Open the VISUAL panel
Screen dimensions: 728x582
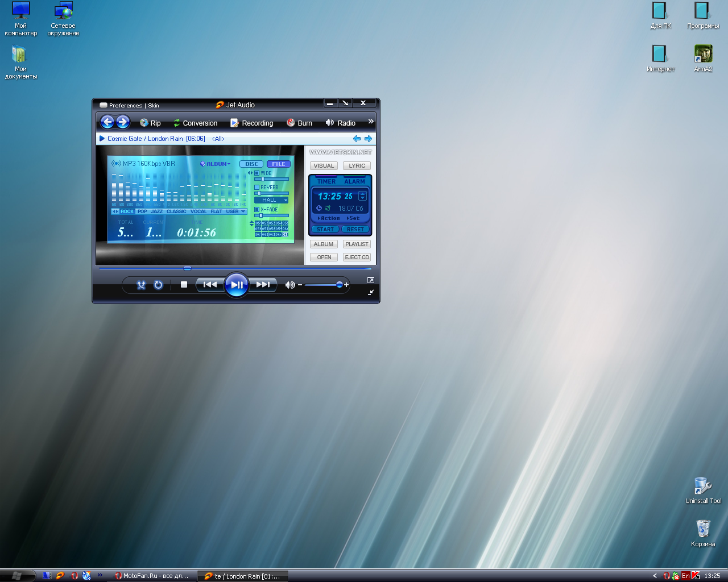(x=324, y=166)
